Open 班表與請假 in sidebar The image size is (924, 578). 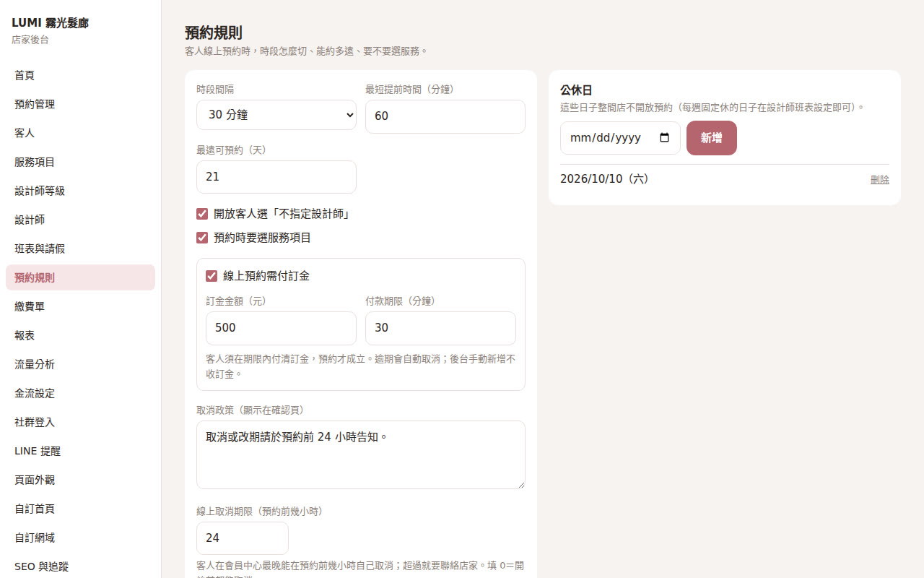pos(80,249)
